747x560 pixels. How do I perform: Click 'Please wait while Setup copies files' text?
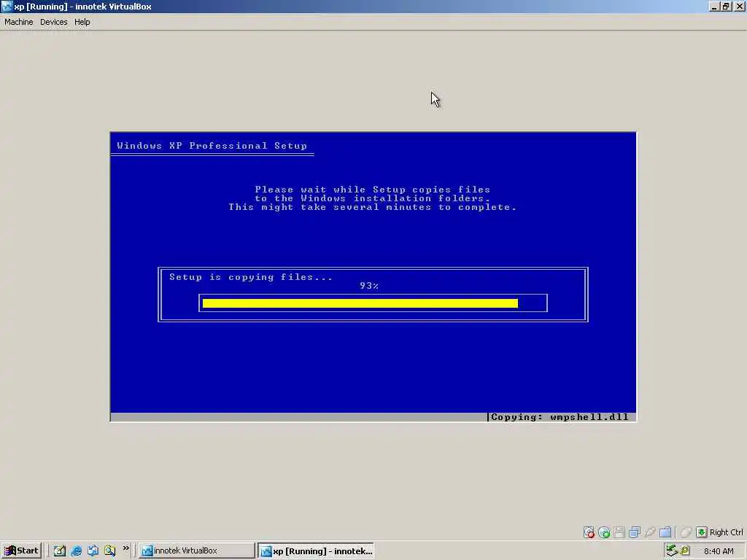coord(373,190)
